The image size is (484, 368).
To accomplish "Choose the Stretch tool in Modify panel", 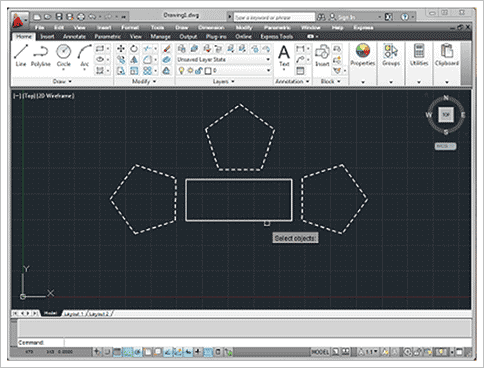I will 121,71.
